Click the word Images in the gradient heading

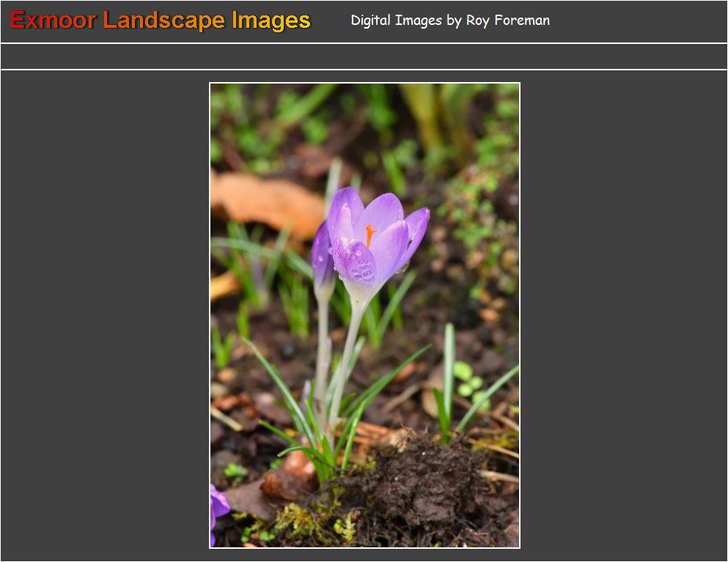[x=271, y=21]
